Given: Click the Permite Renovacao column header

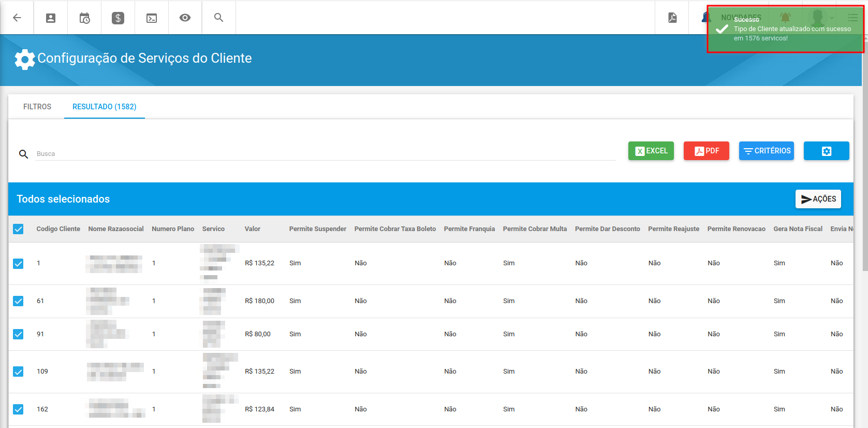Looking at the screenshot, I should pyautogui.click(x=737, y=229).
